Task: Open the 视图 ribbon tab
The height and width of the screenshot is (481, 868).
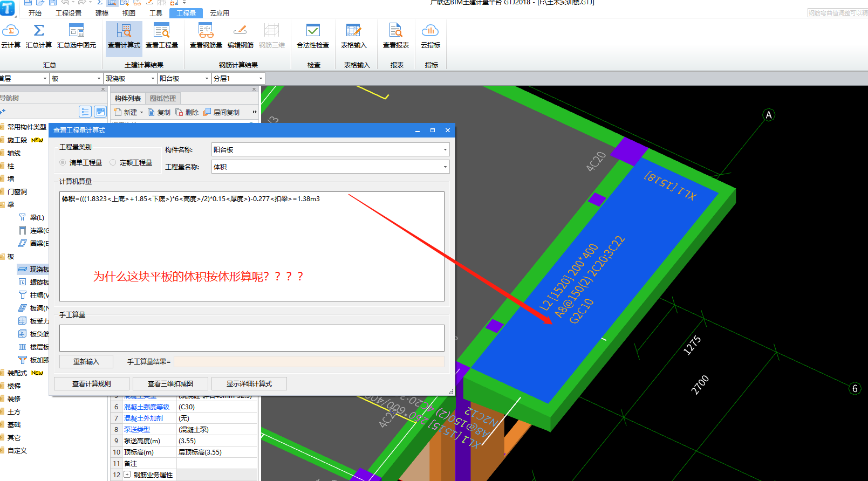Action: coord(129,13)
